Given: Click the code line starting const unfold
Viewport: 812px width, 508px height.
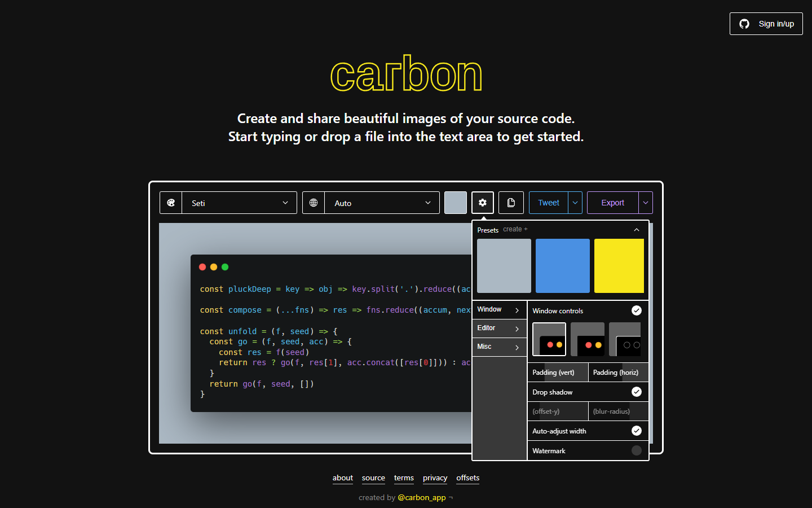Looking at the screenshot, I should [x=268, y=331].
